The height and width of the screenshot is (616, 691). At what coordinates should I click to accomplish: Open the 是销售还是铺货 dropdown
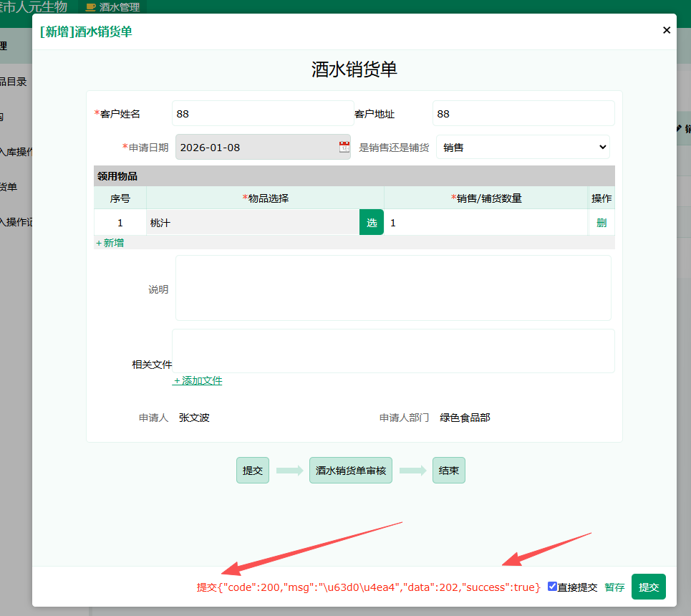point(523,147)
